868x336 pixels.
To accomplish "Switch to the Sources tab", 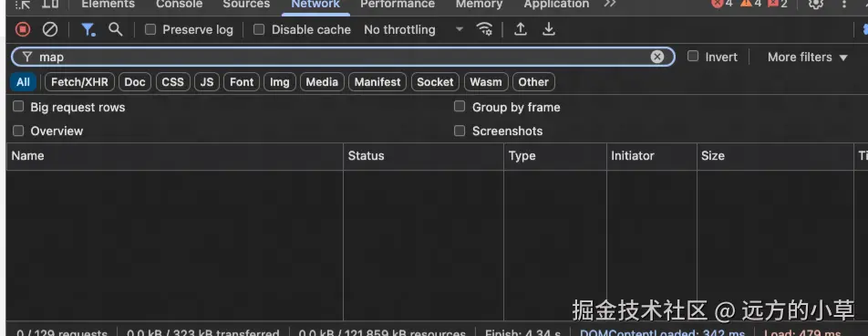I will point(246,5).
